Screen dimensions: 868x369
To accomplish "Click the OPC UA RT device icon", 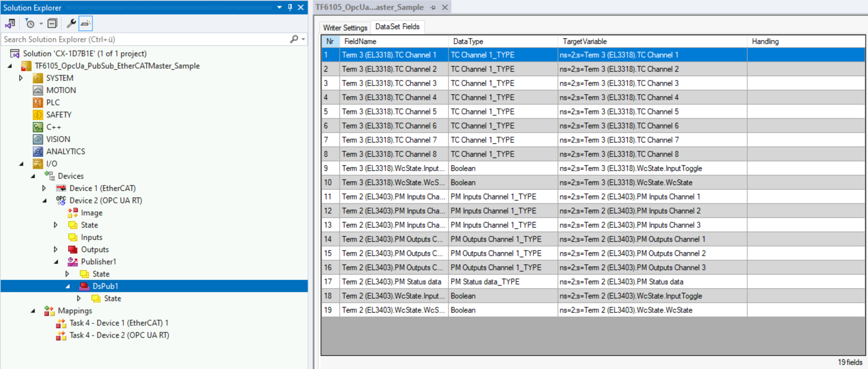I will point(61,201).
